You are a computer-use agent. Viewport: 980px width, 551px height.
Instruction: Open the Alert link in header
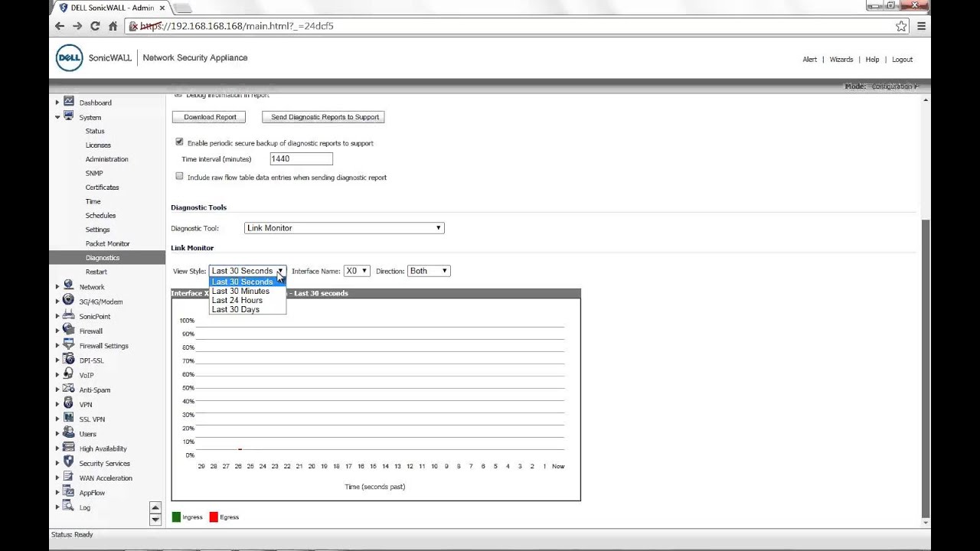click(809, 59)
